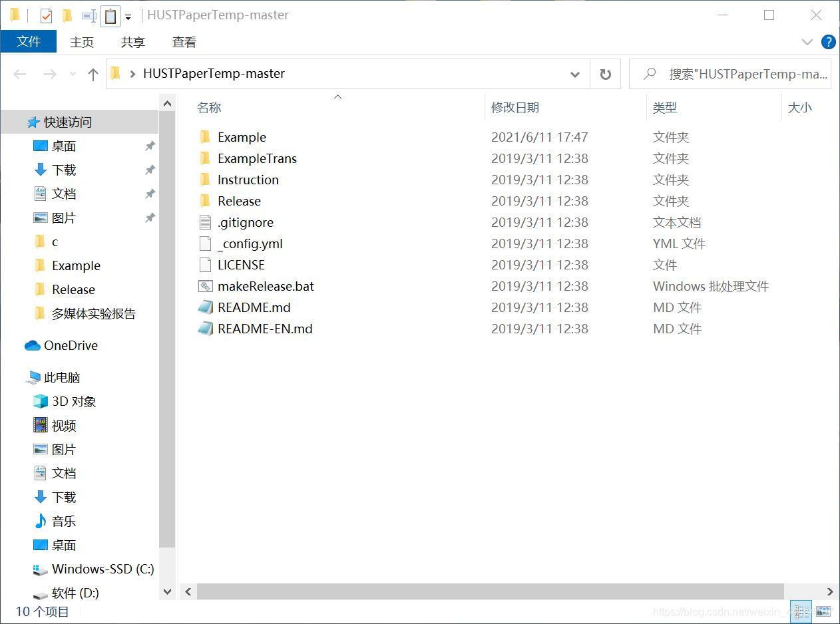Go up one folder level with up arrow
840x624 pixels.
(x=93, y=74)
